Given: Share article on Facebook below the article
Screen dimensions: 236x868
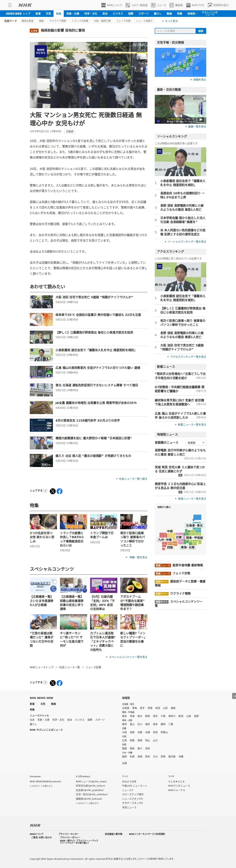Looking at the screenshot, I should 60,491.
